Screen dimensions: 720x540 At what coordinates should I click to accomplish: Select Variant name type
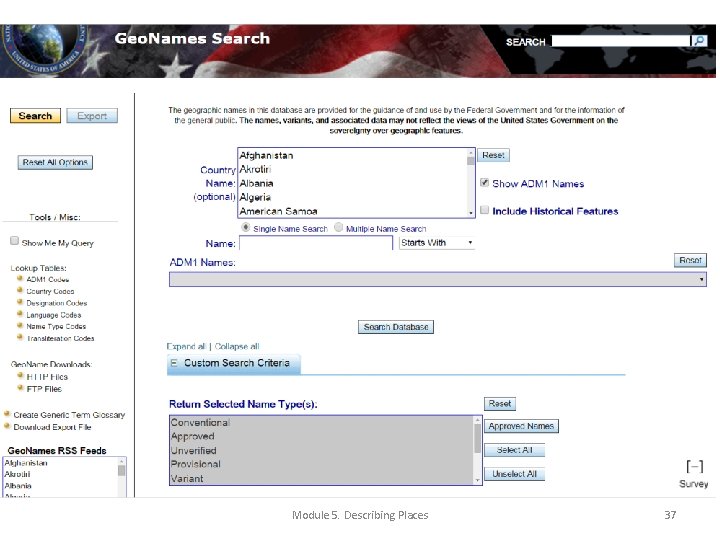[321, 478]
